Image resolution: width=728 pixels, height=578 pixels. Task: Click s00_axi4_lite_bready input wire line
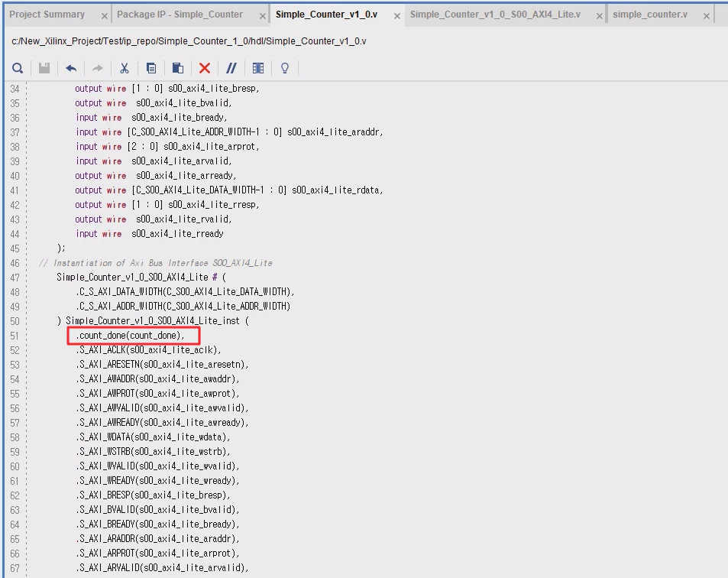[151, 118]
